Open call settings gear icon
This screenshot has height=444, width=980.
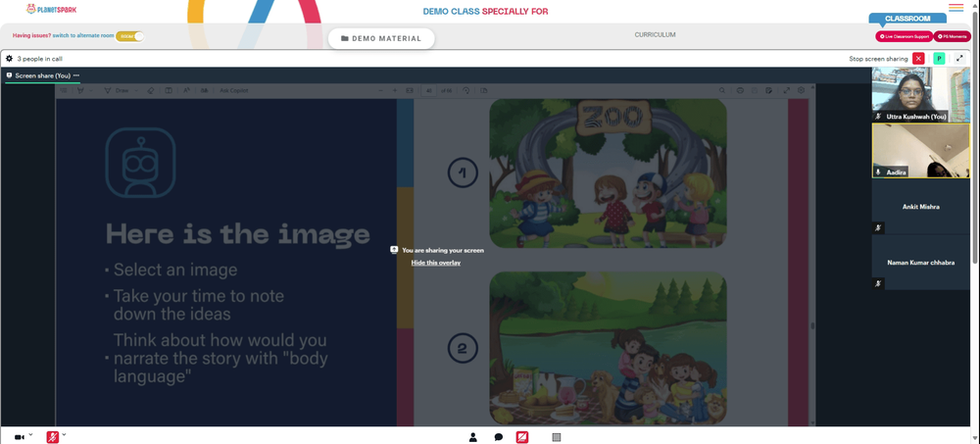click(x=9, y=58)
